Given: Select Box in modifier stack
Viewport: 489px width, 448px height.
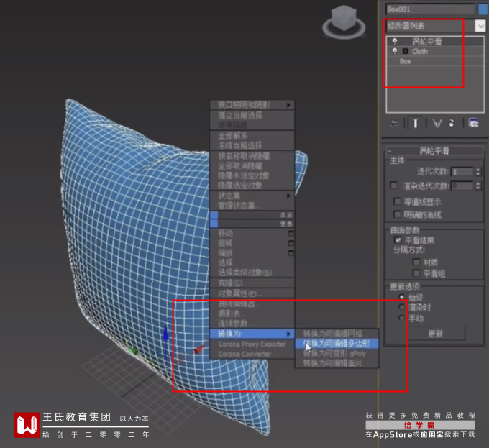Looking at the screenshot, I should [406, 61].
